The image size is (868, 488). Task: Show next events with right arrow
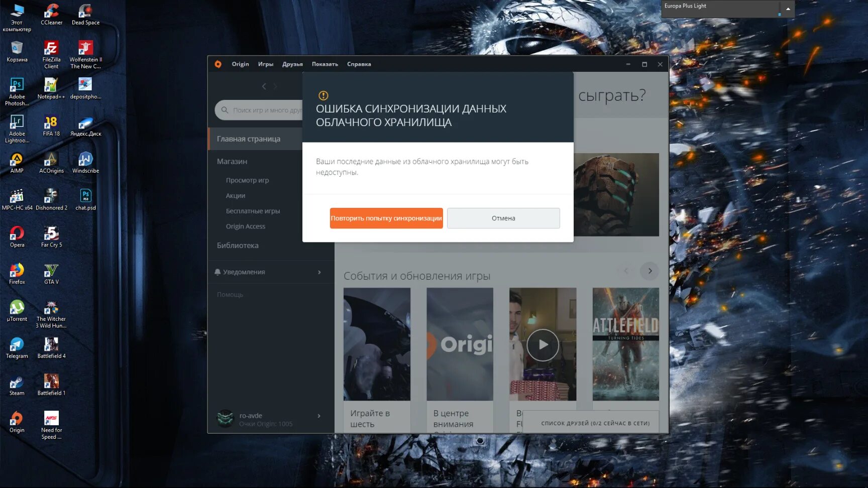(x=650, y=271)
